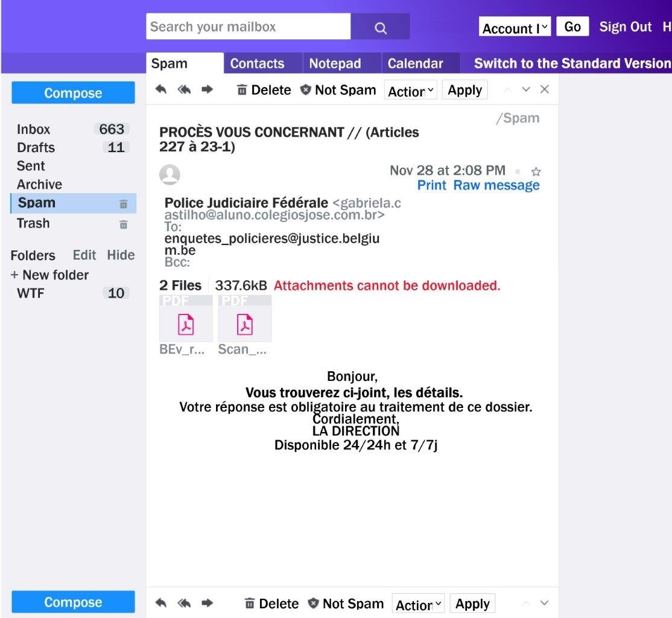
Task: Click the Reply arrow icon in top toolbar
Action: [160, 89]
